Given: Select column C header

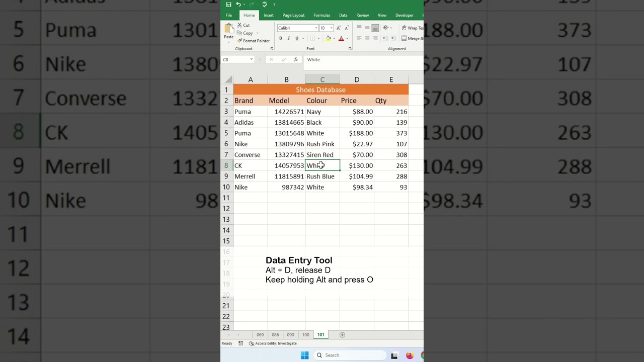Looking at the screenshot, I should click(x=323, y=79).
